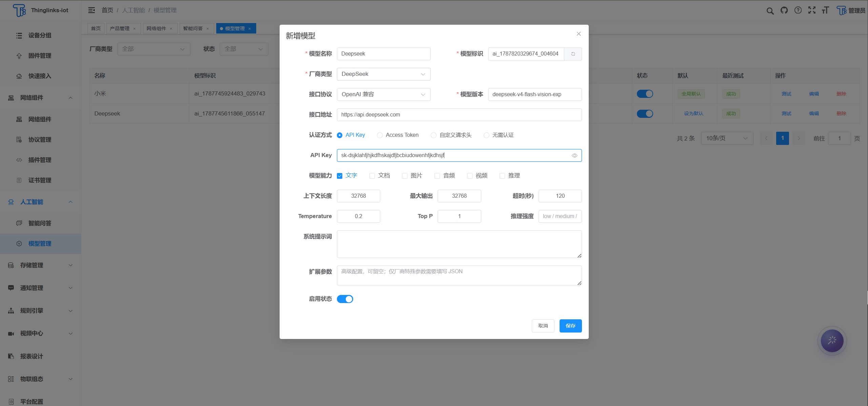
Task: Click the Thinglinks-iot logo icon
Action: tap(19, 10)
